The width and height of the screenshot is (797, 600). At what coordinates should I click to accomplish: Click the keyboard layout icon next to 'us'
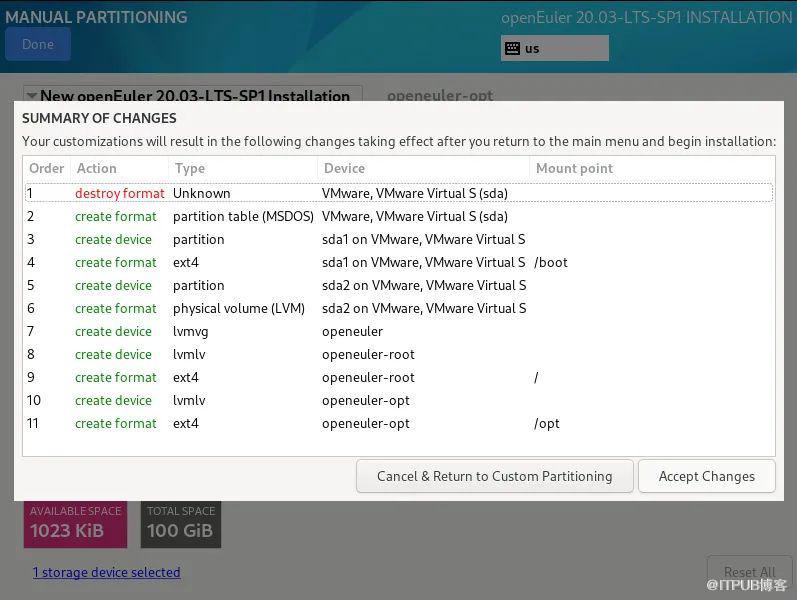click(512, 48)
